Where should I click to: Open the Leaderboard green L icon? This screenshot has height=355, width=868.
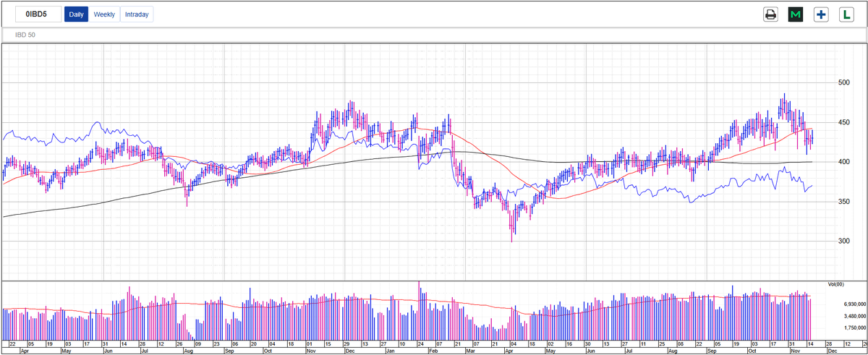pos(846,14)
